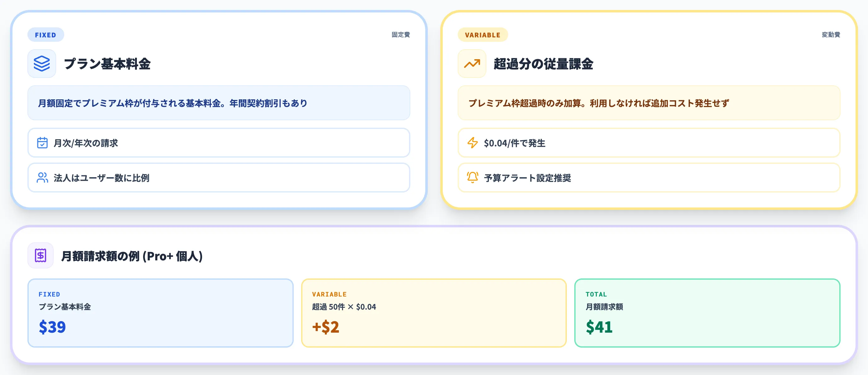
Task: Click the 超過分の従量課金 heading
Action: coord(543,64)
